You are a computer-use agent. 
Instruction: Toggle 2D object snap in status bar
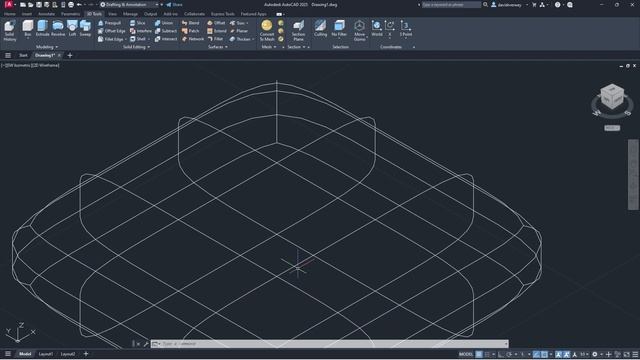click(x=544, y=354)
